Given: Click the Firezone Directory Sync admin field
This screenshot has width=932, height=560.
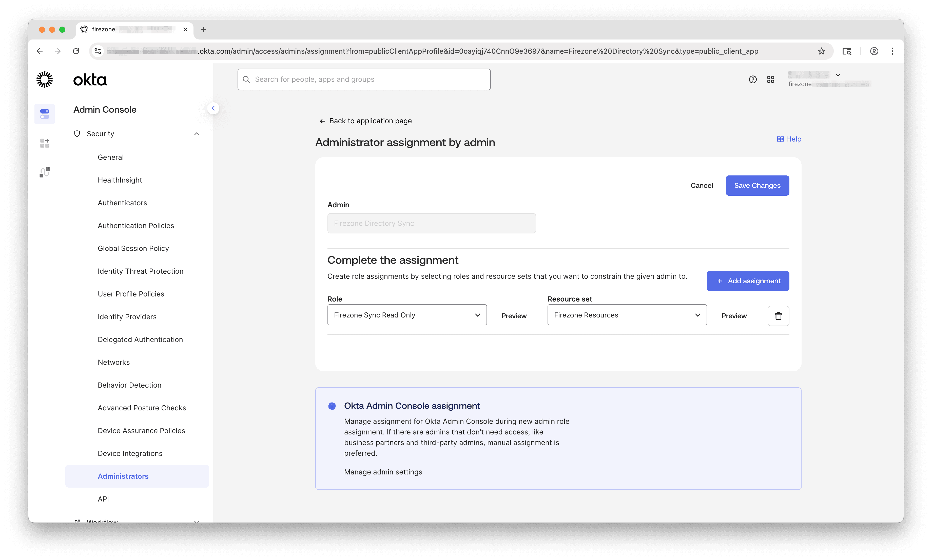Looking at the screenshot, I should 432,223.
